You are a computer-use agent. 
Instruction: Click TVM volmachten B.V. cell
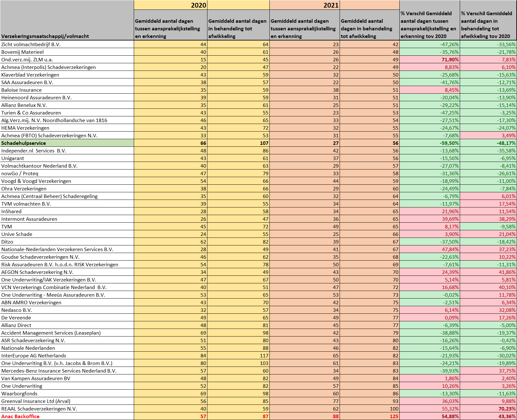click(67, 204)
